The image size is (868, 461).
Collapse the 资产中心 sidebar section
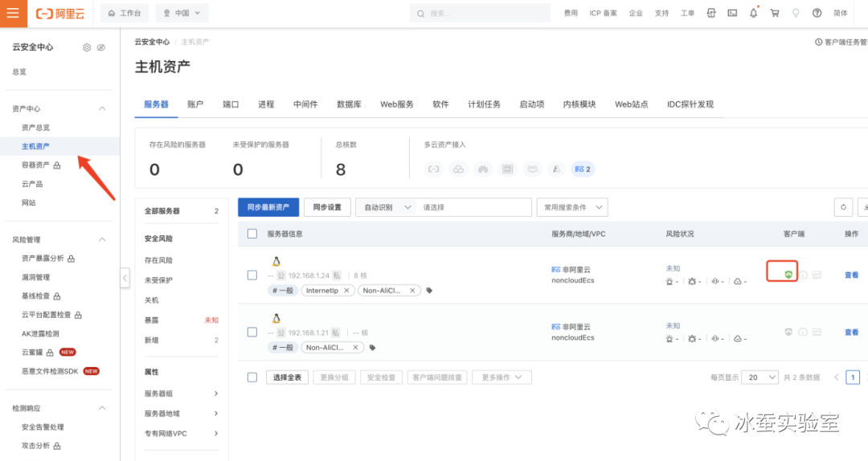[102, 108]
